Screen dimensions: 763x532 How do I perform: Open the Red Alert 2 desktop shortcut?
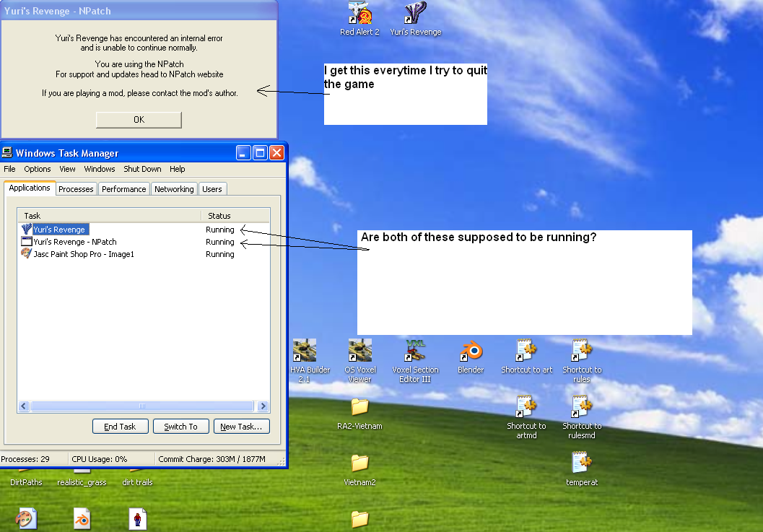click(359, 19)
